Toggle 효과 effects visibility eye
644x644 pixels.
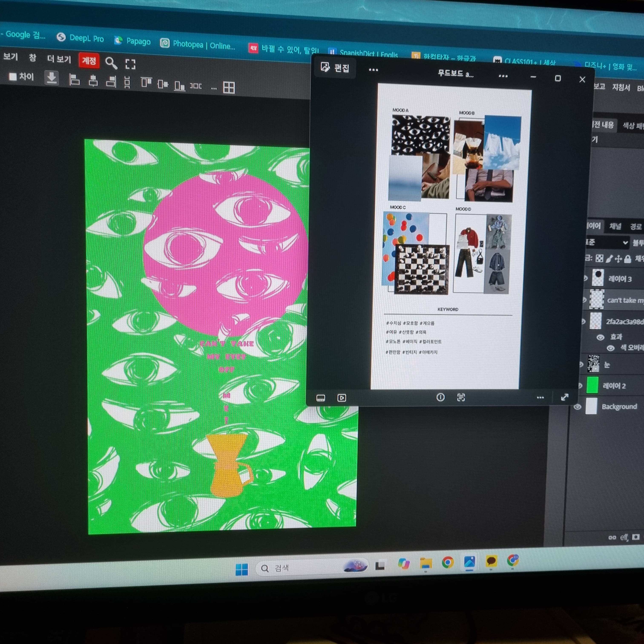[600, 337]
